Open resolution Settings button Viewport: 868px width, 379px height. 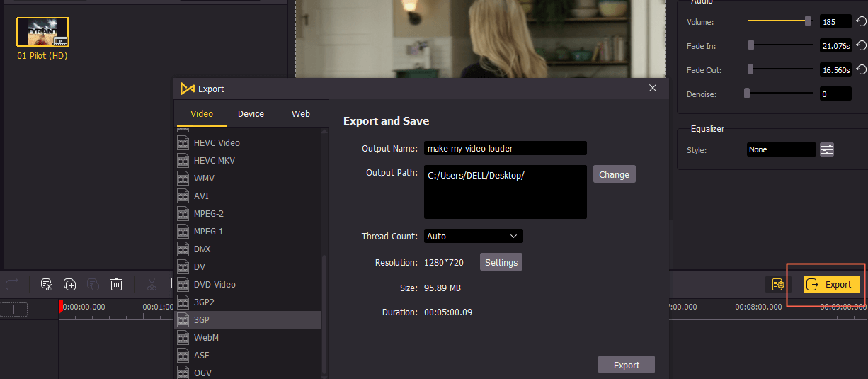pos(501,262)
